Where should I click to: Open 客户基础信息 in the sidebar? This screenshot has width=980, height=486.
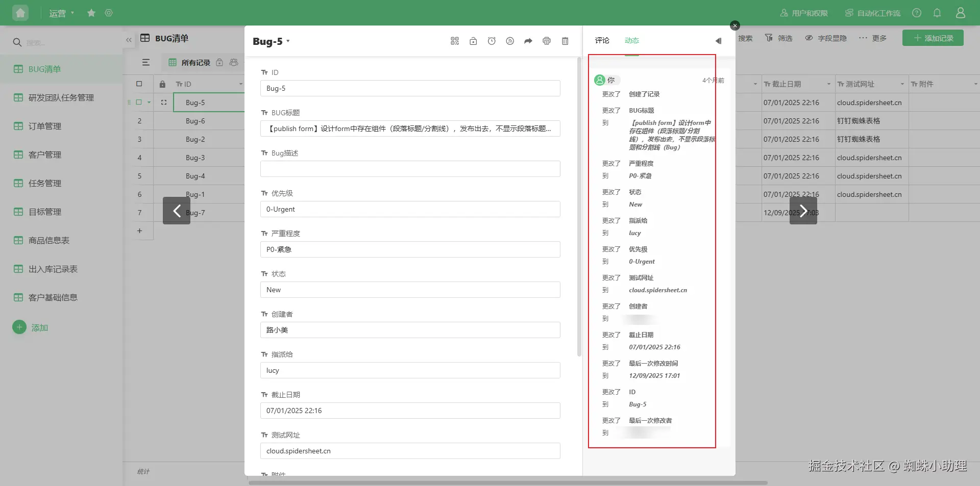[61, 297]
